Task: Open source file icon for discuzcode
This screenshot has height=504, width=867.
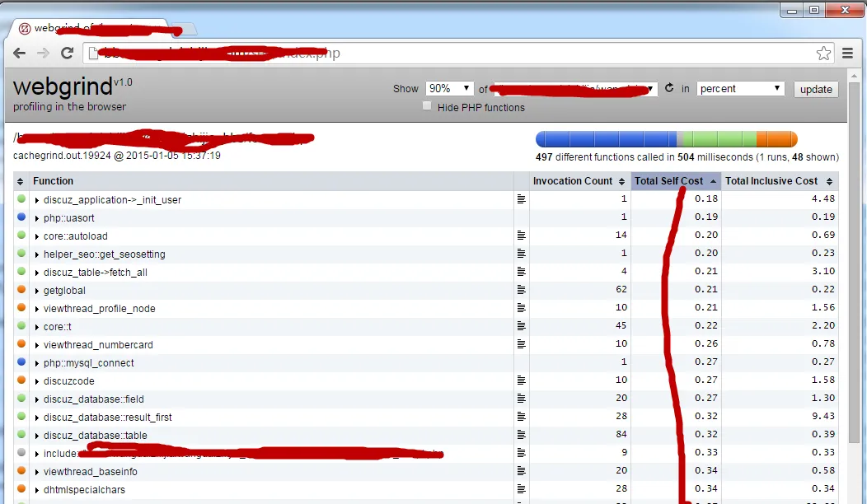Action: tap(521, 380)
